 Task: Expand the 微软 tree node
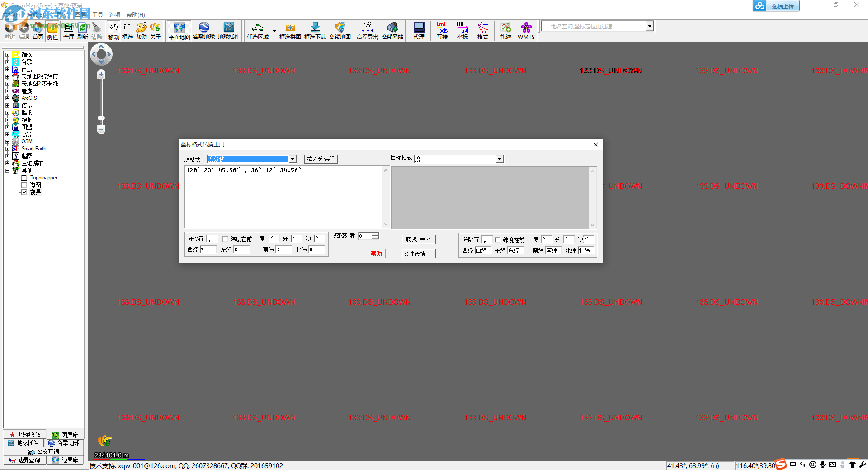tap(7, 55)
